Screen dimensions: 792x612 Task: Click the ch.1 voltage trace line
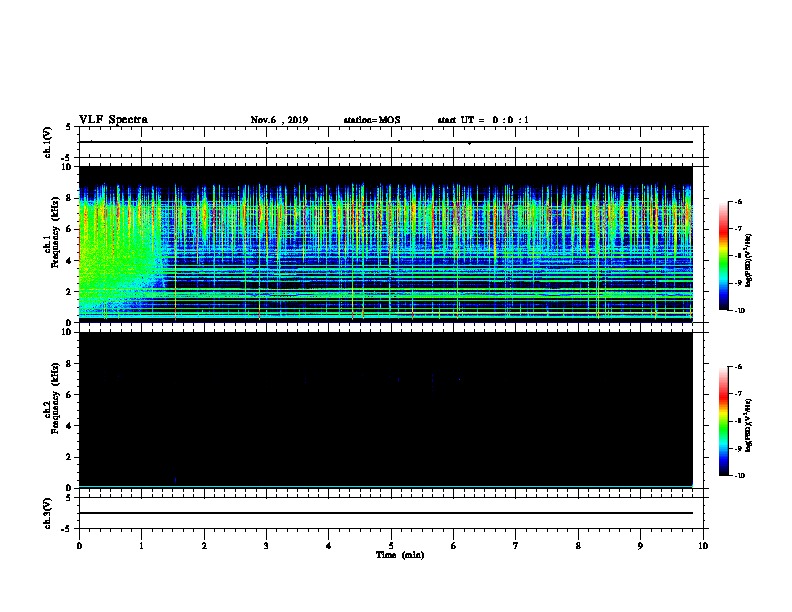tap(386, 142)
